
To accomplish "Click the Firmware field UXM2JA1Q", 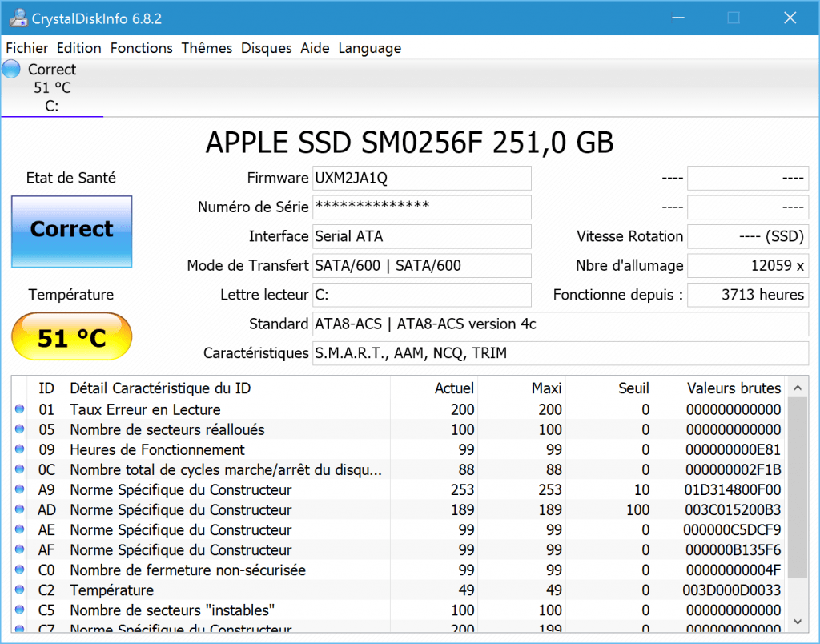I will click(x=421, y=179).
